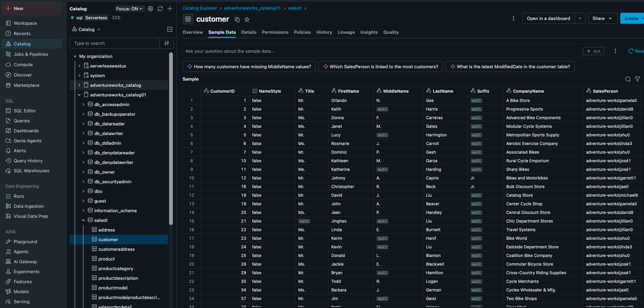This screenshot has height=308, width=644.
Task: Favorite the customer table with star
Action: click(x=247, y=20)
